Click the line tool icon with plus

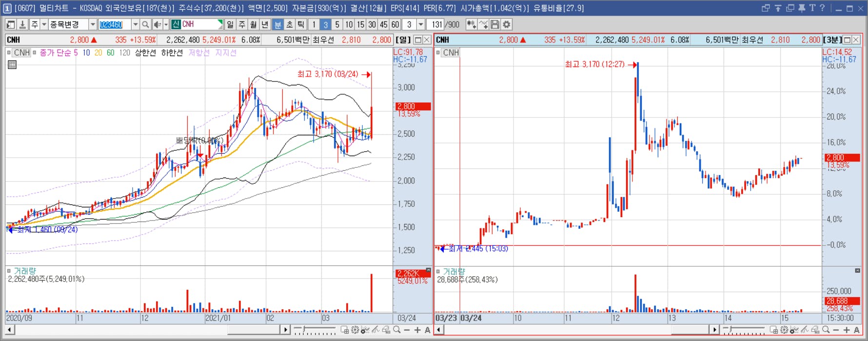coord(483,24)
